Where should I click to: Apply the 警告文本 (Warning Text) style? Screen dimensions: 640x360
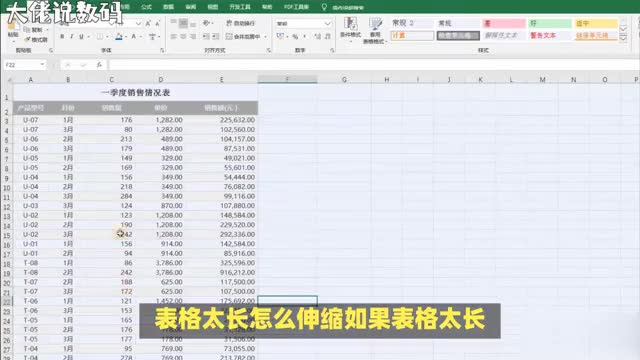point(549,36)
